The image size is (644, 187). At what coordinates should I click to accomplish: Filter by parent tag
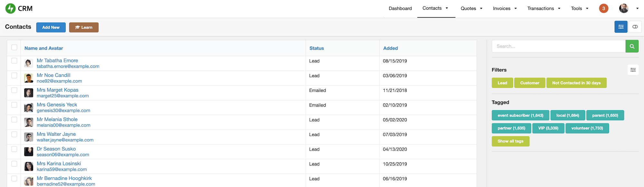point(605,115)
